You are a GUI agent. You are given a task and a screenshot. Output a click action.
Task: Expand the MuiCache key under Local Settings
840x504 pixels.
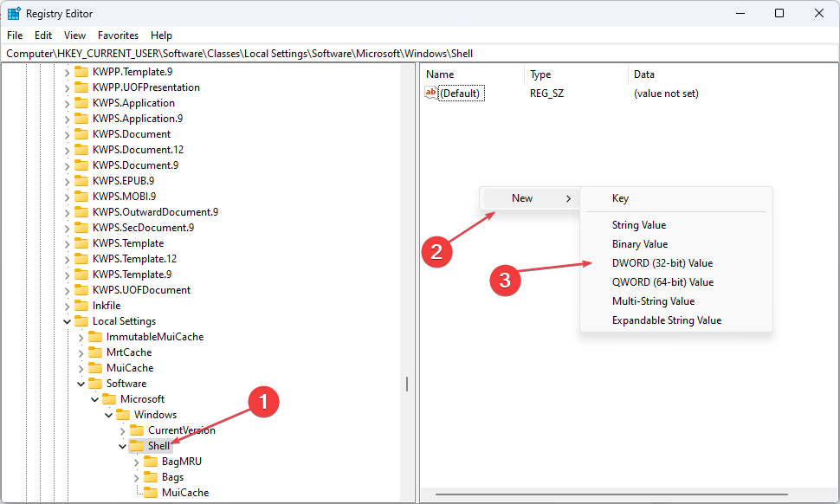click(x=81, y=369)
